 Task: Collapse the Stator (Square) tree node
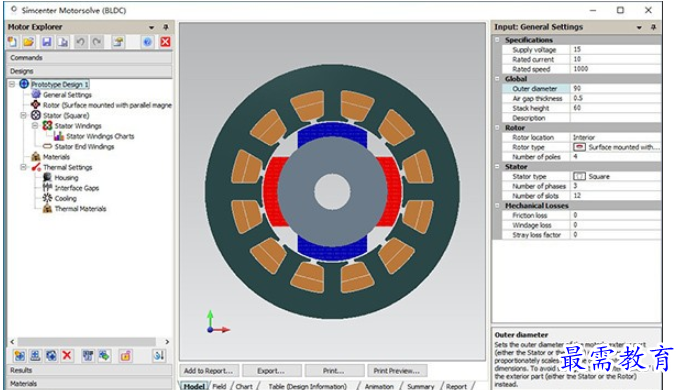pyautogui.click(x=24, y=115)
